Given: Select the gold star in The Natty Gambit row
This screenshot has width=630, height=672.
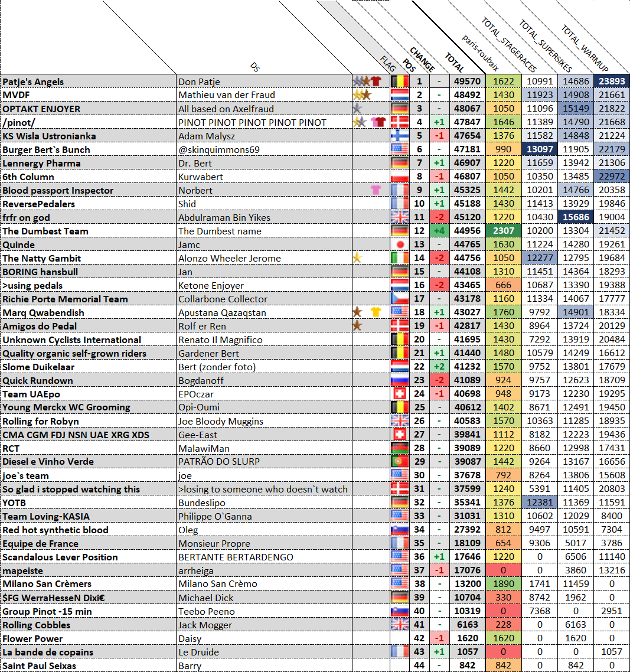Looking at the screenshot, I should tap(357, 257).
